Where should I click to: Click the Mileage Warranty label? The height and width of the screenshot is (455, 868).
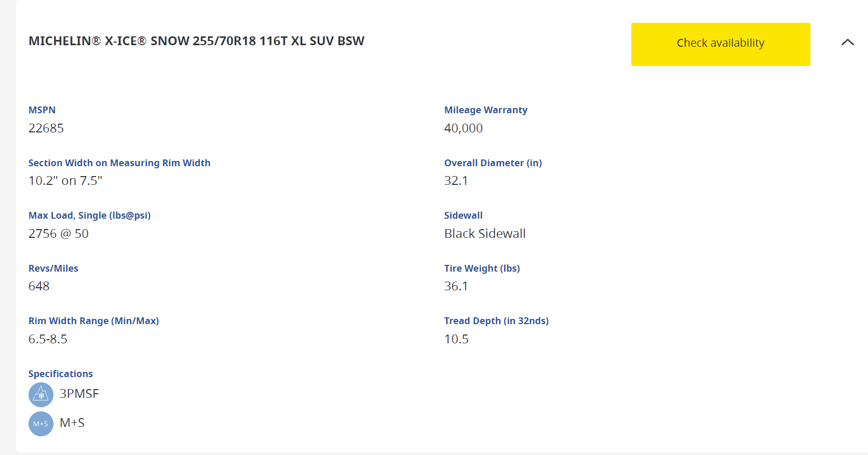pos(486,110)
